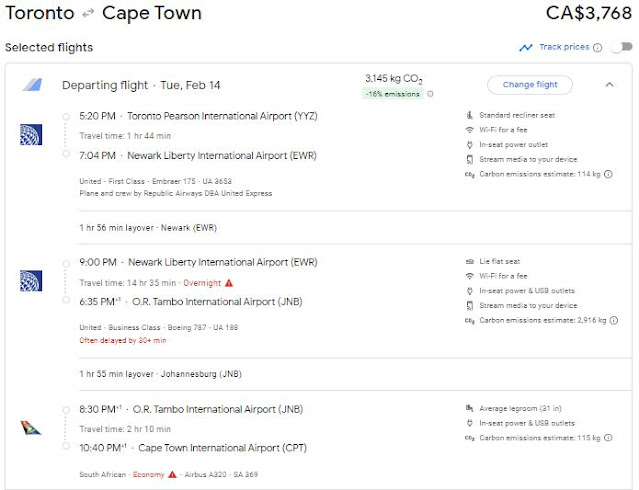
Task: Click the Track prices info icon
Action: (598, 47)
